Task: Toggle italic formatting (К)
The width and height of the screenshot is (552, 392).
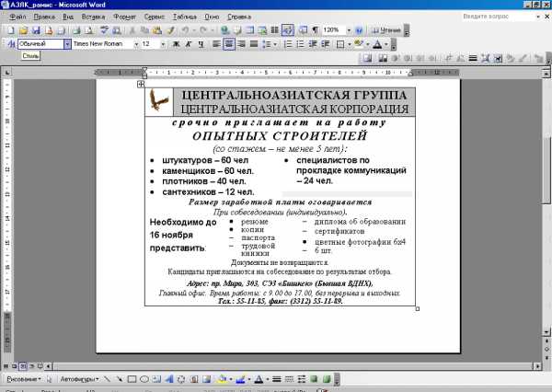Action: (189, 44)
